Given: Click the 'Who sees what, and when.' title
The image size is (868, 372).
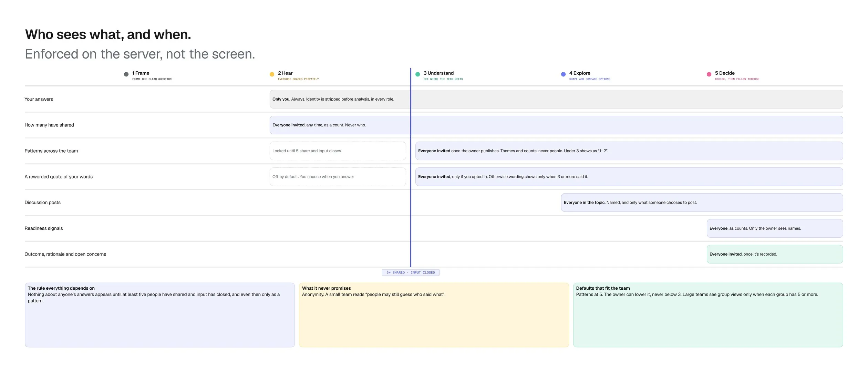Looking at the screenshot, I should point(108,34).
